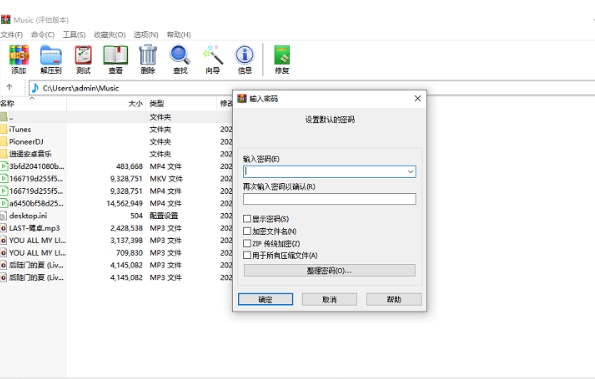Go up one folder with the arrow icon
This screenshot has height=379, width=595.
[x=9, y=88]
